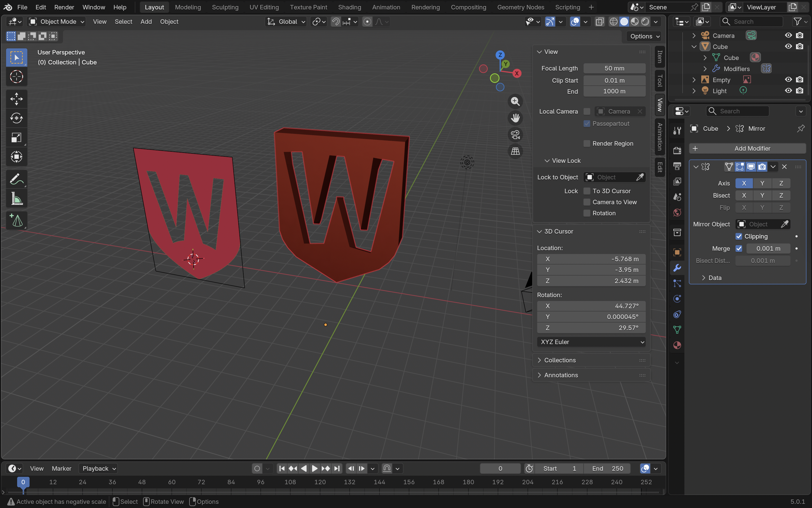Select the Move tool
The height and width of the screenshot is (508, 812).
click(16, 99)
